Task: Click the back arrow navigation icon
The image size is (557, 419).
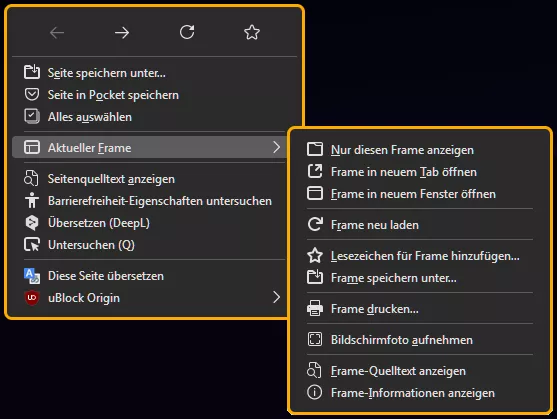Action: pos(57,33)
